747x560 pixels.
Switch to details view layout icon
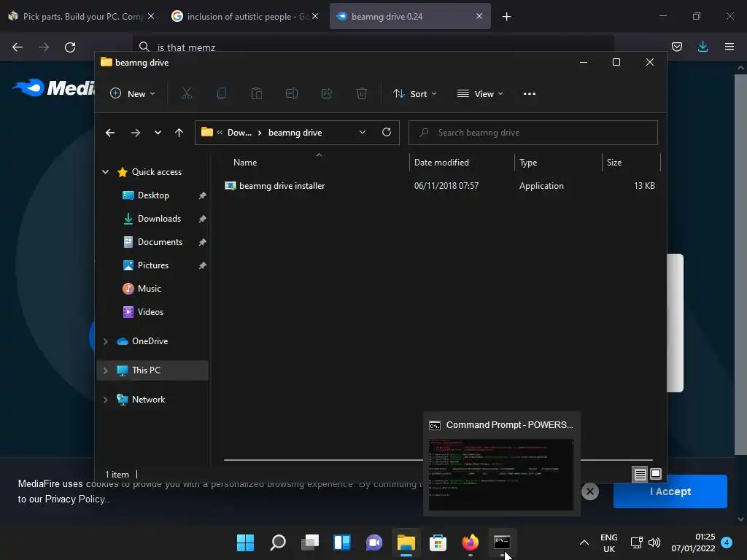tap(640, 474)
